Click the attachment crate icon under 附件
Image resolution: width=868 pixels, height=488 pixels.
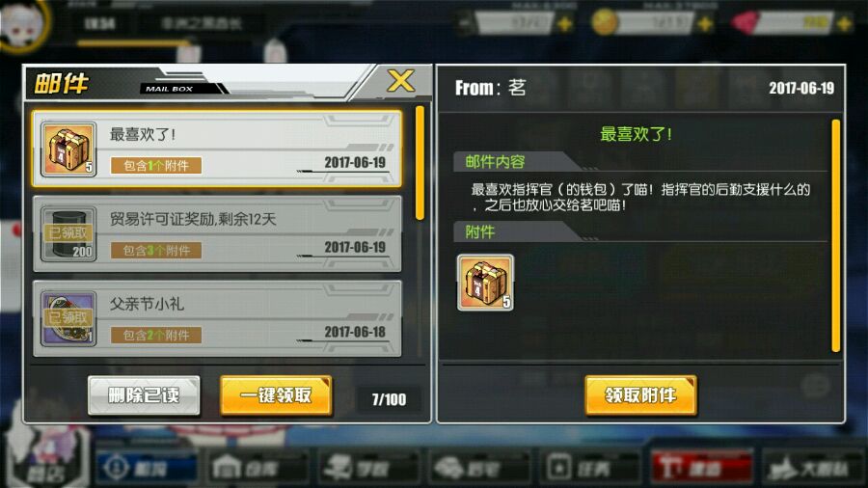pos(485,283)
